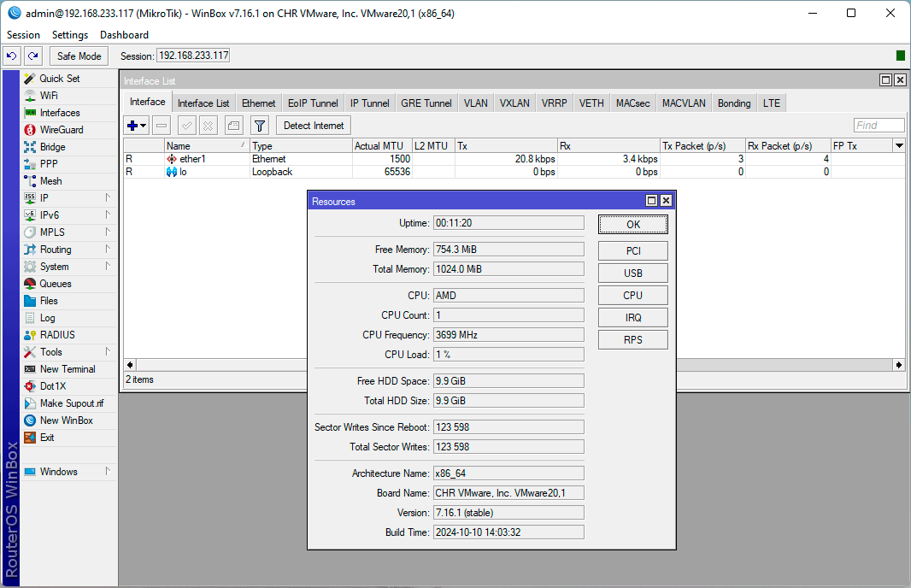The image size is (911, 588).
Task: Expand the System submenu
Action: pos(54,267)
